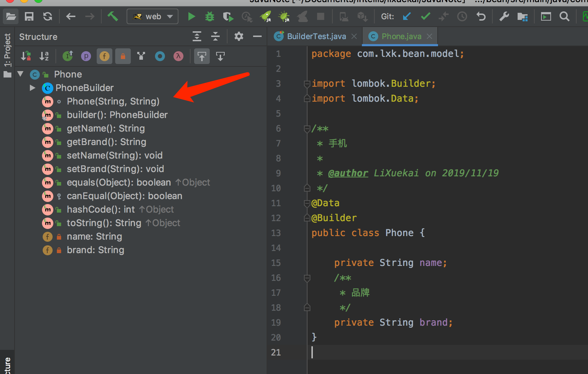Open Project Structure dialog icon
Image resolution: width=588 pixels, height=374 pixels.
(x=523, y=16)
